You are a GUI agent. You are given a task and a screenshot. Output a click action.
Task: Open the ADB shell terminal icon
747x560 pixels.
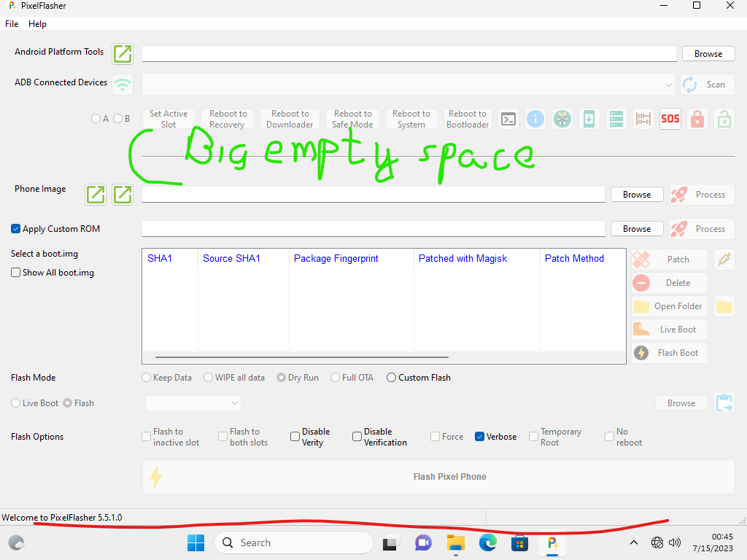[x=508, y=119]
